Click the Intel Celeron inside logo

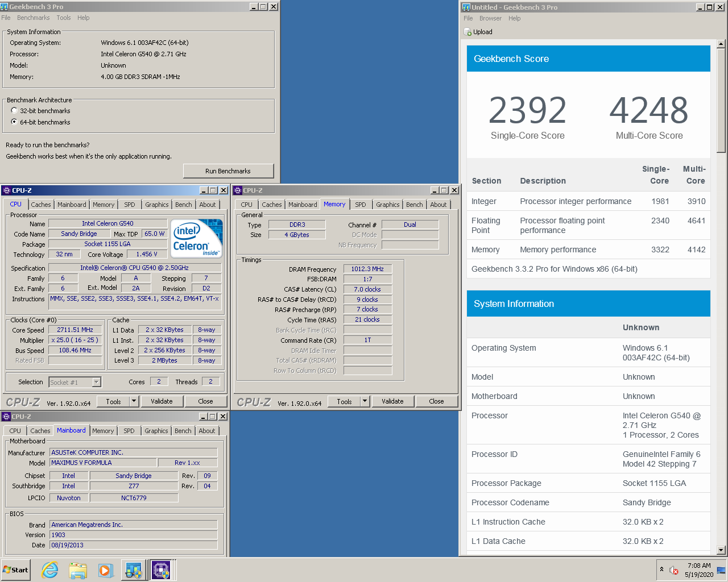coord(197,238)
